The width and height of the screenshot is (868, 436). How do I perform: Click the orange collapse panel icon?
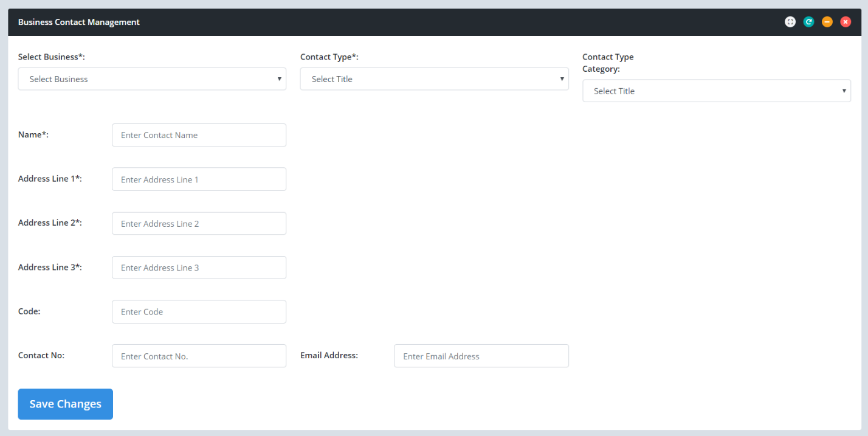(x=827, y=22)
